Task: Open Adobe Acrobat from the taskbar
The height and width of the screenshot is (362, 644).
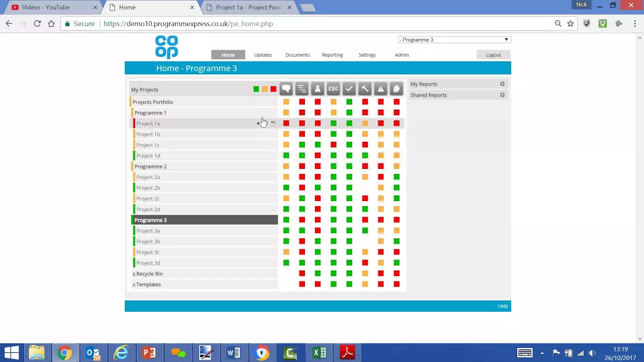Action: [x=348, y=352]
